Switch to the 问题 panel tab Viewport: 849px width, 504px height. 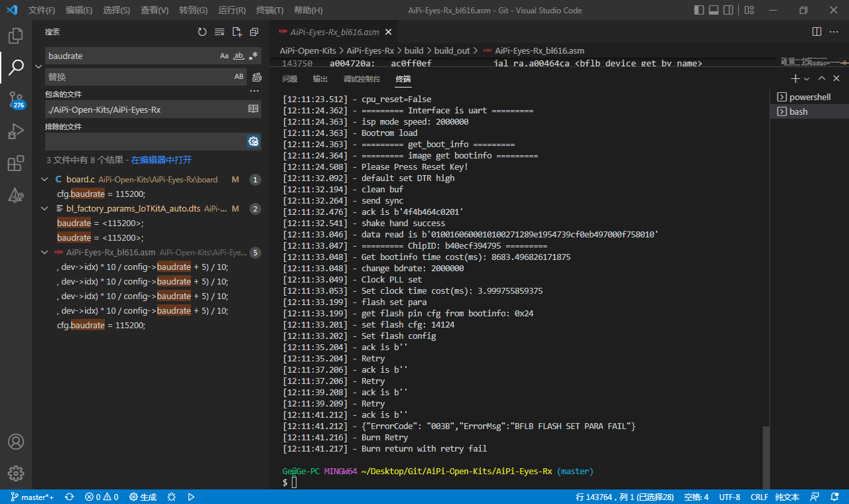click(290, 79)
